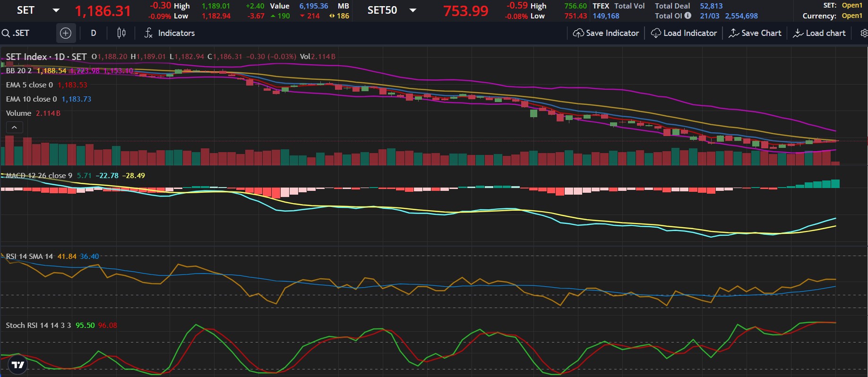Select the RSI 14 SMA 14 legend

pos(29,257)
